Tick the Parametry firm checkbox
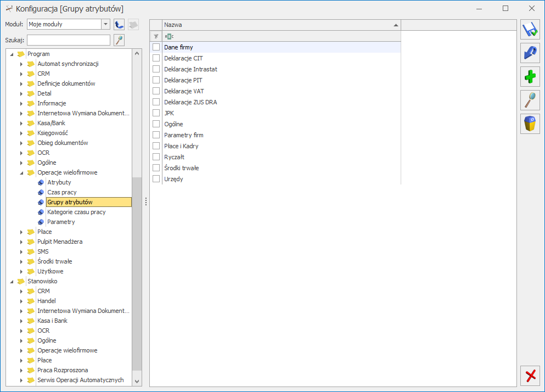Image resolution: width=545 pixels, height=392 pixels. tap(156, 135)
